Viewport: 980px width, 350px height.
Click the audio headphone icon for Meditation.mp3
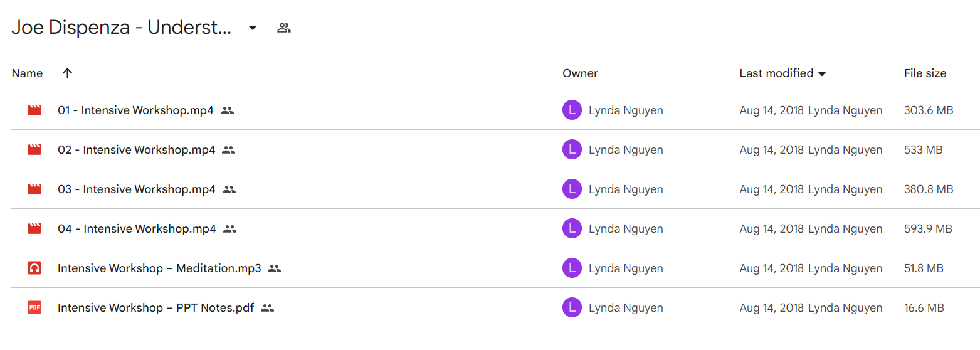[x=34, y=268]
